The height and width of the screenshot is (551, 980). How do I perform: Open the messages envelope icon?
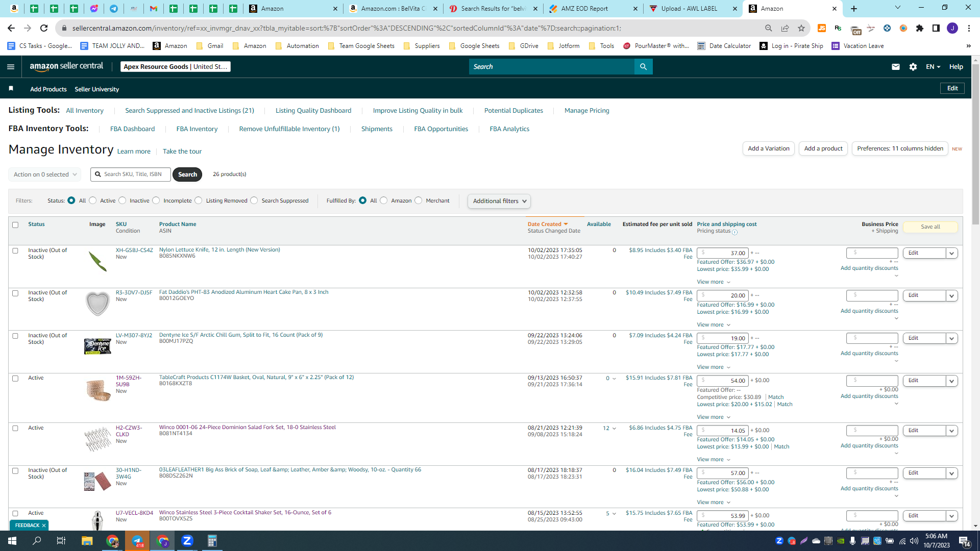tap(896, 67)
